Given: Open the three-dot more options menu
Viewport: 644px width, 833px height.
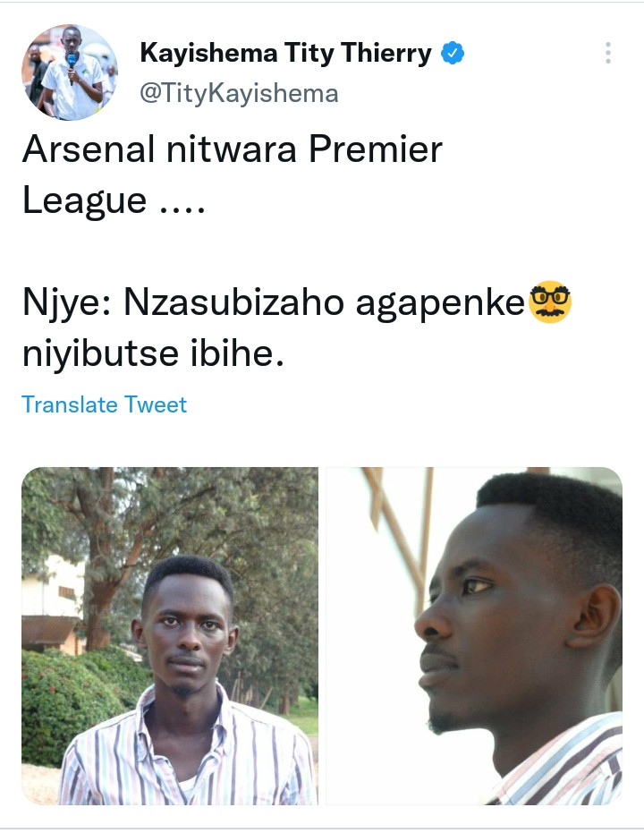Looking at the screenshot, I should (608, 54).
